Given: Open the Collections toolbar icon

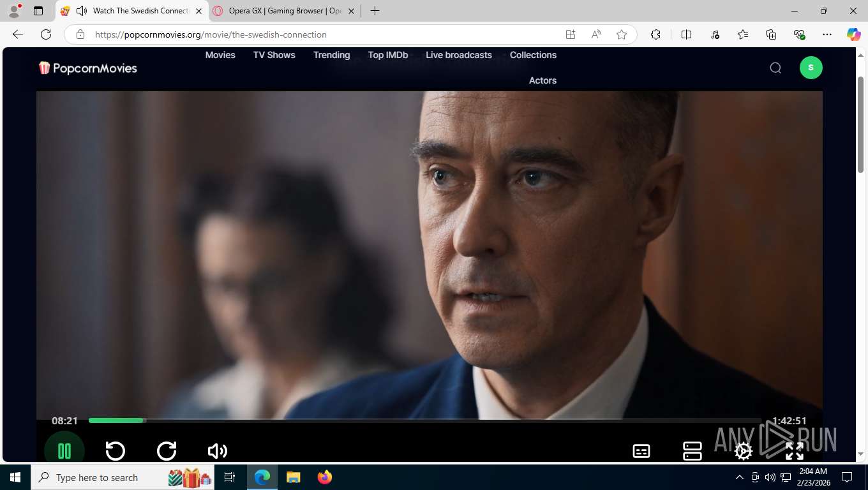Looking at the screenshot, I should point(771,34).
